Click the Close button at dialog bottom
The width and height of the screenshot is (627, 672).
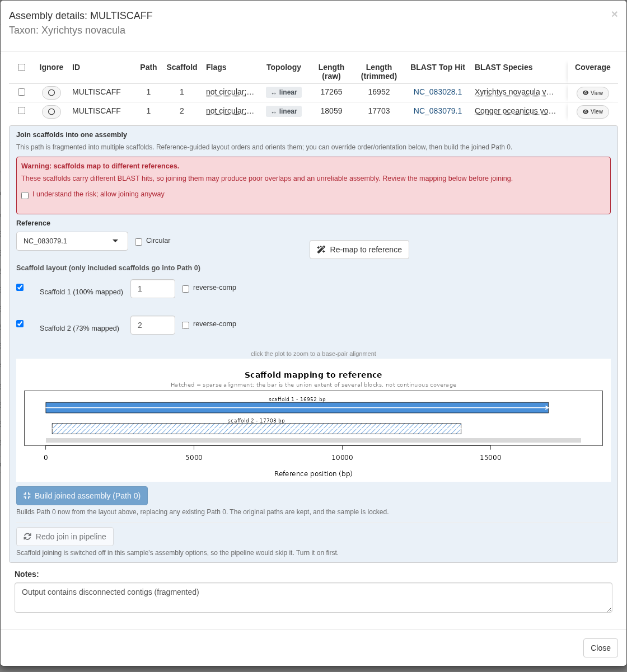point(601,648)
